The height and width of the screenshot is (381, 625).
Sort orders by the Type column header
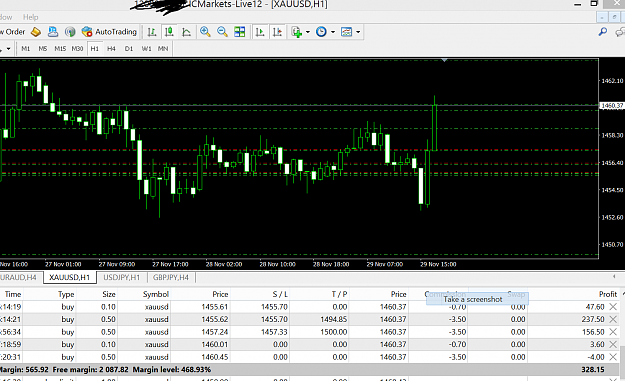tap(66, 294)
